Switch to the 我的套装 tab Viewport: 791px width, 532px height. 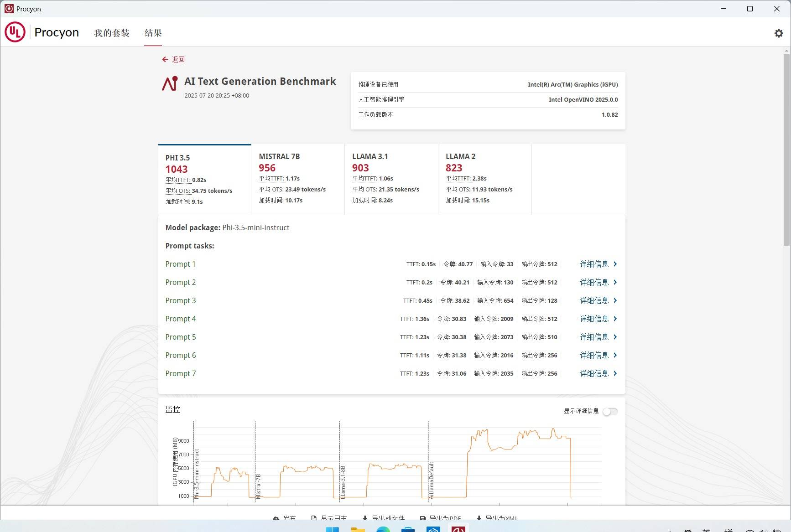point(112,33)
